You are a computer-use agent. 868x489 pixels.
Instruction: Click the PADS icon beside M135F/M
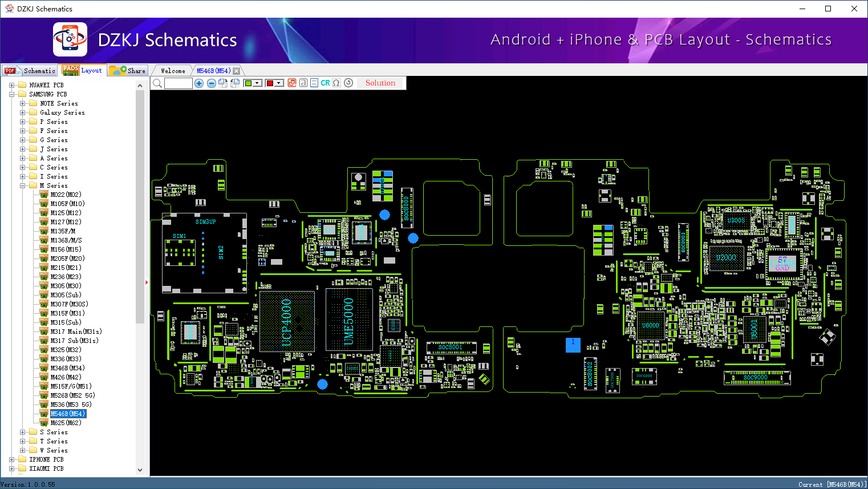point(44,231)
